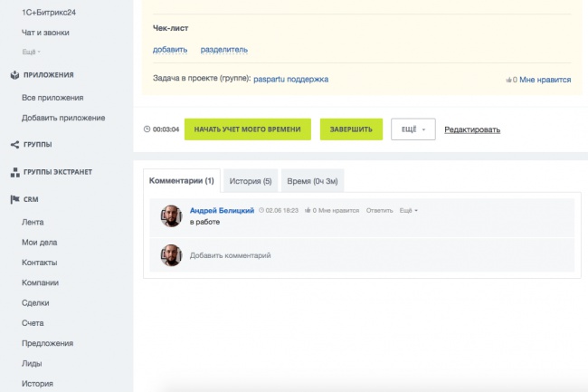The width and height of the screenshot is (588, 392).
Task: Open Счета in CRM
Action: [33, 323]
